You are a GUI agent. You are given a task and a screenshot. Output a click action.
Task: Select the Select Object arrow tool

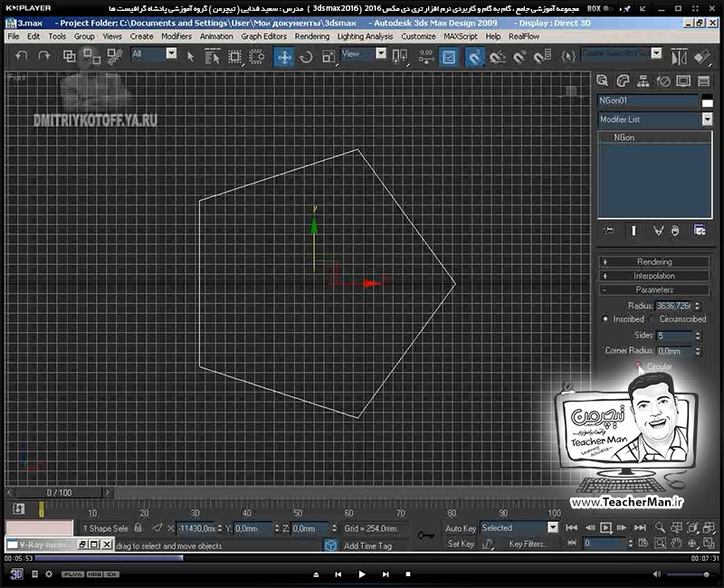click(190, 57)
